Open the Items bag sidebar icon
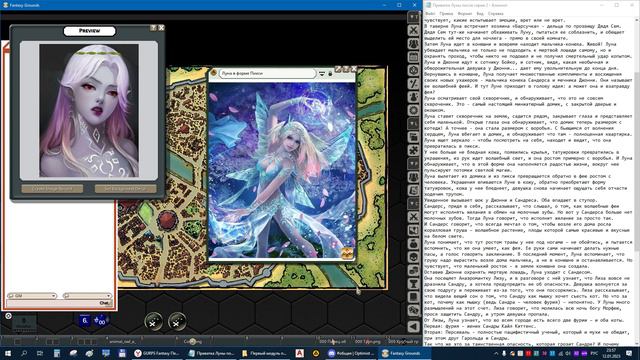The image size is (640, 360). pyautogui.click(x=413, y=244)
